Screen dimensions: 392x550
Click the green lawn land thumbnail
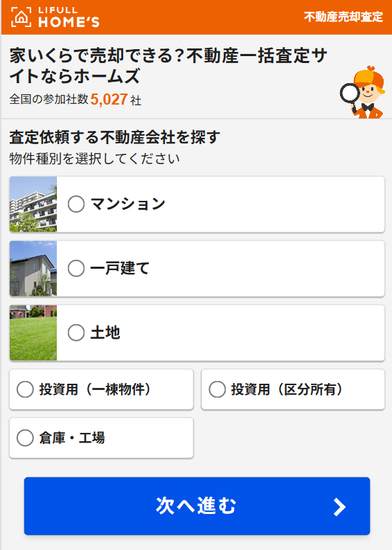click(33, 333)
